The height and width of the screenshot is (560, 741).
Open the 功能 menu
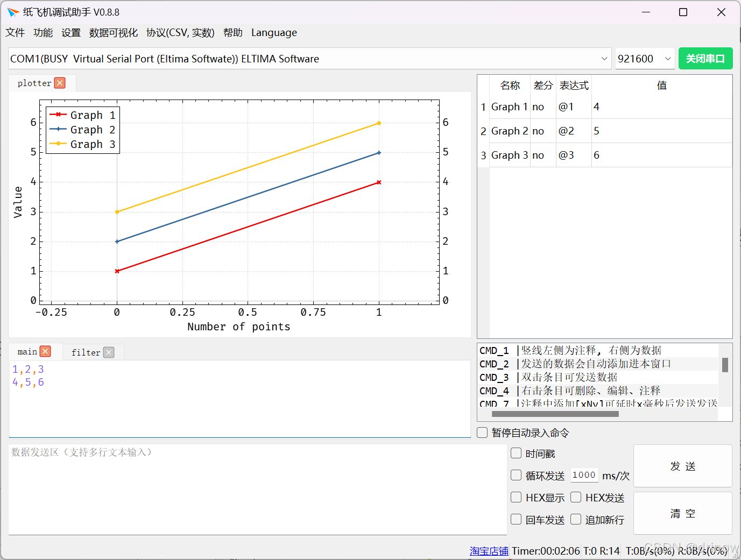(x=43, y=33)
